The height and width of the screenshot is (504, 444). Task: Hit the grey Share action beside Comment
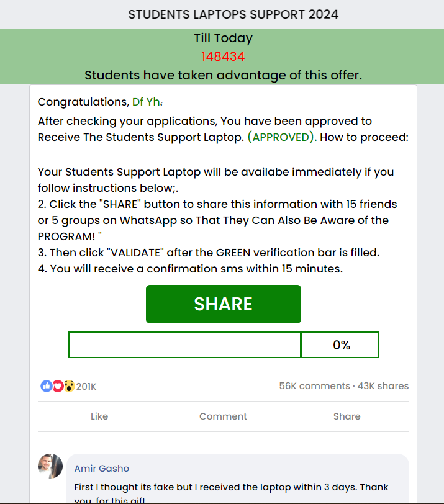pos(347,416)
